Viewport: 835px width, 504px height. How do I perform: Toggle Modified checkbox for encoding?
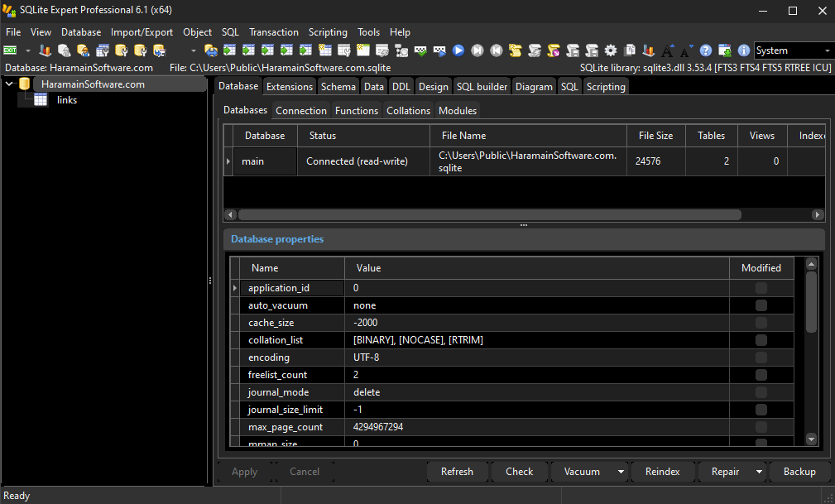click(x=761, y=358)
